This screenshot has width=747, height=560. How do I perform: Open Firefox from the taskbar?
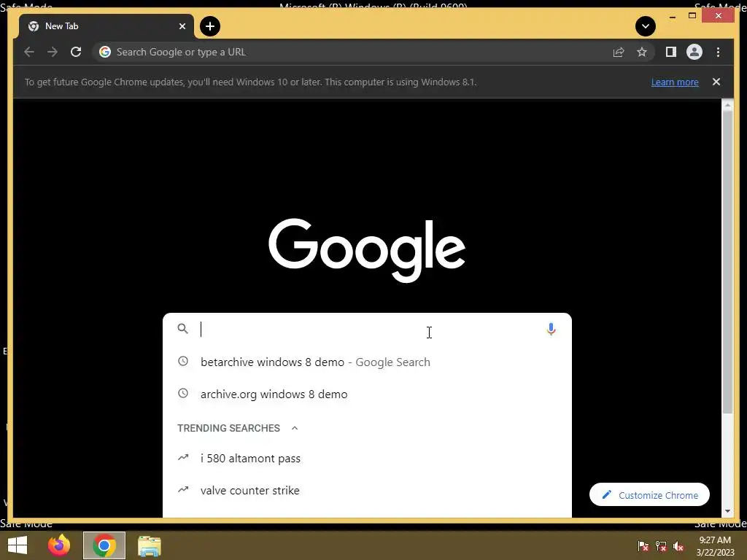[x=59, y=545]
